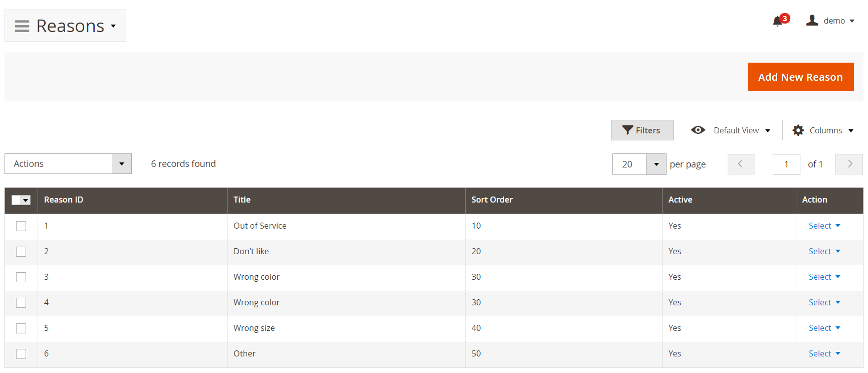Click the Columns gear icon
The width and height of the screenshot is (868, 373).
798,130
